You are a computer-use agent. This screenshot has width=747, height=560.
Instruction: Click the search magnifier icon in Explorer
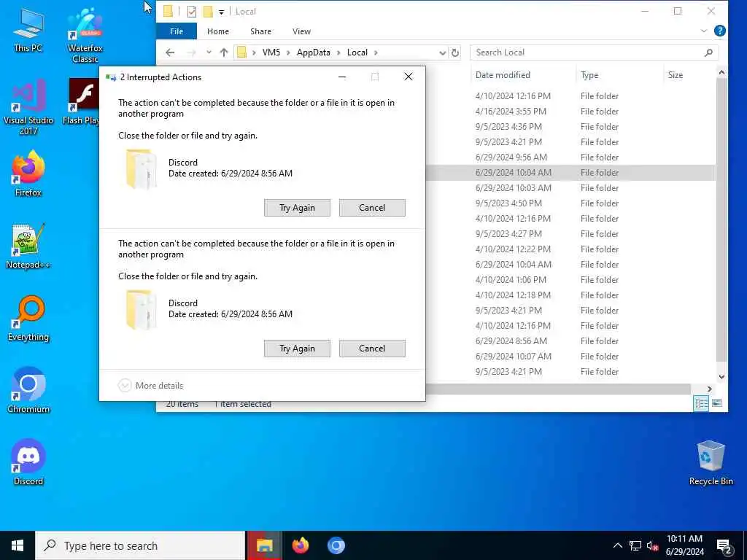point(708,52)
